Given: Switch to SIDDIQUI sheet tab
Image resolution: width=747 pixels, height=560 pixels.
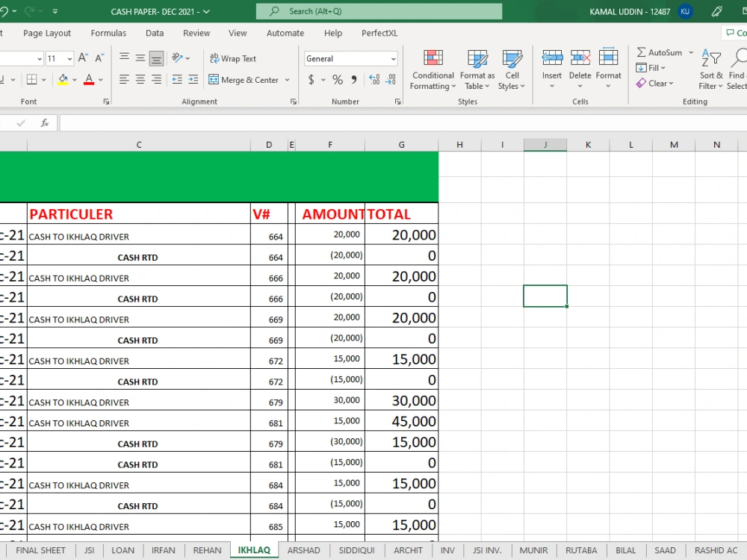Looking at the screenshot, I should [357, 550].
